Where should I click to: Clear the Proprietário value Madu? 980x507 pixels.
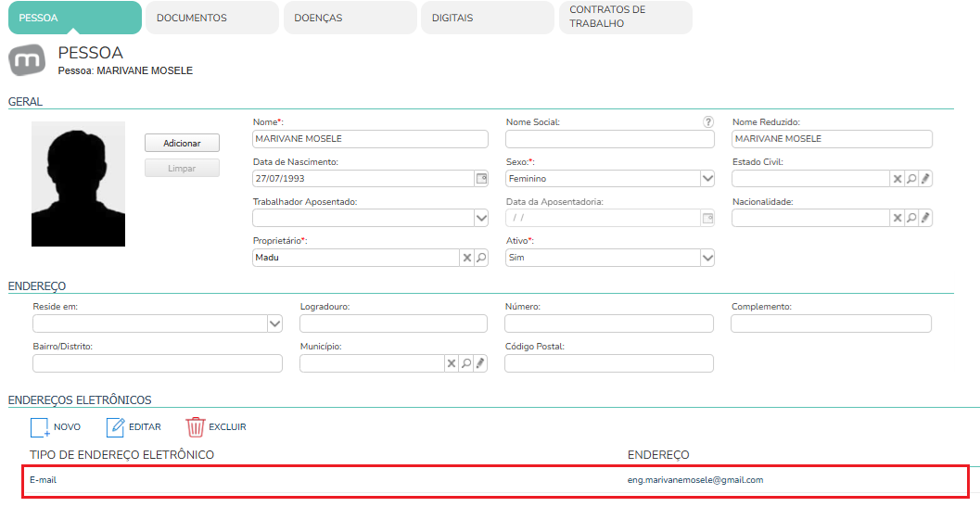pyautogui.click(x=467, y=258)
